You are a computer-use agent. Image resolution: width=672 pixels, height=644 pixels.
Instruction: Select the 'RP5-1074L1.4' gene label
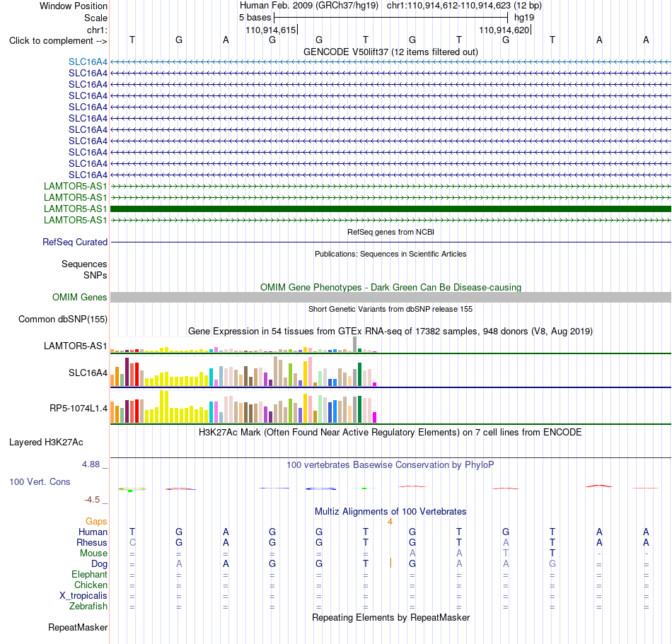79,408
